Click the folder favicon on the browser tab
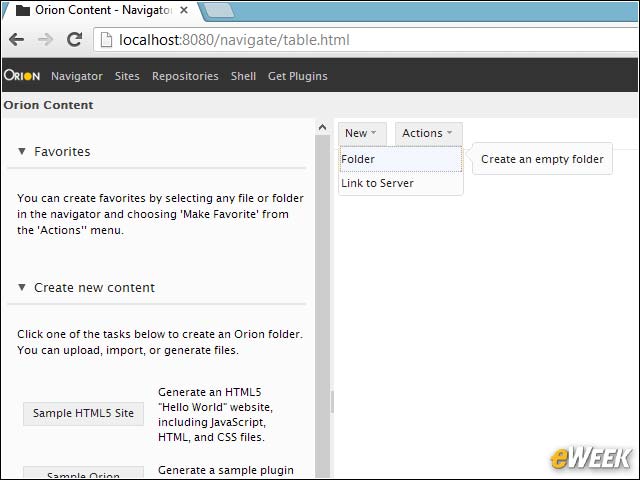 click(x=22, y=10)
